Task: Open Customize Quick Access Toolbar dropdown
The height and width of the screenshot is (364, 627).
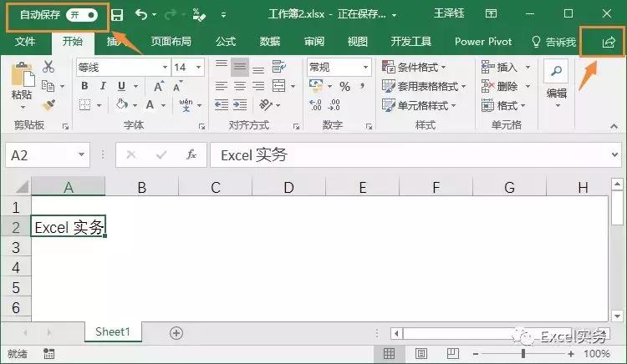Action: (223, 15)
